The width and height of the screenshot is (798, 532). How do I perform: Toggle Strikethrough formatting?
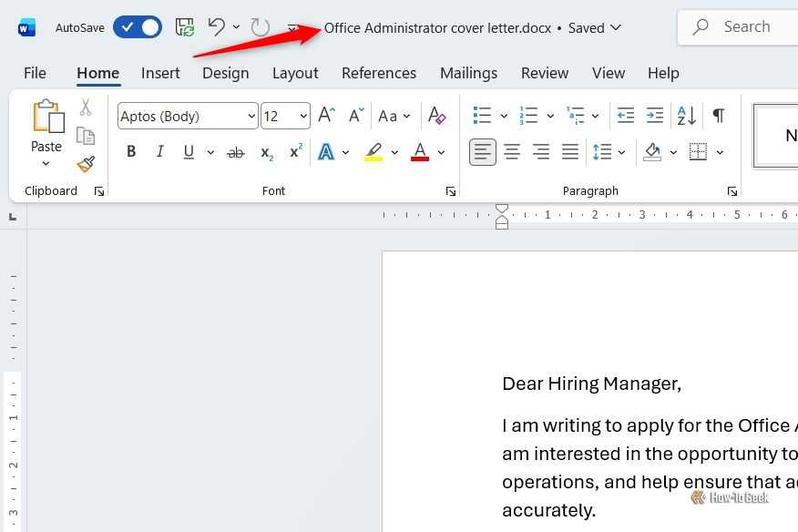(x=236, y=152)
